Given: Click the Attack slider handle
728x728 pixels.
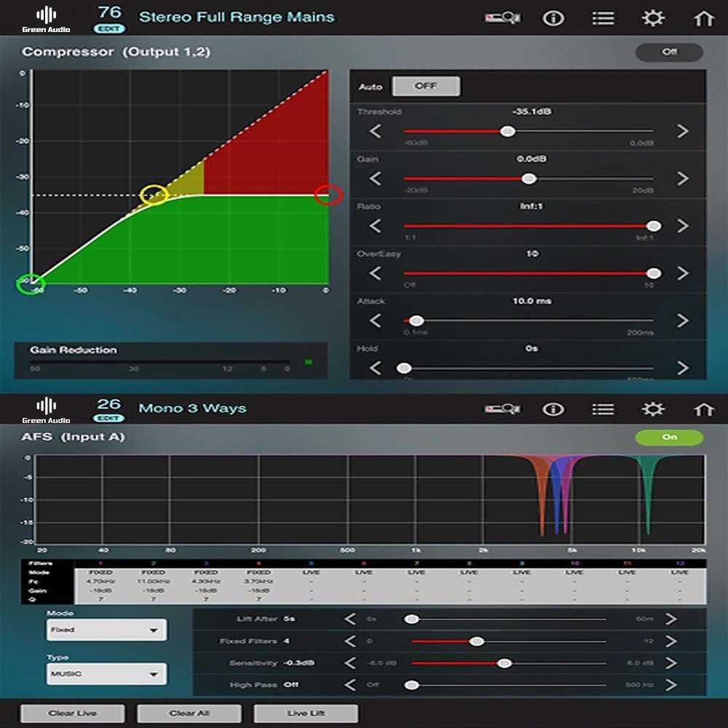Looking at the screenshot, I should click(x=416, y=321).
